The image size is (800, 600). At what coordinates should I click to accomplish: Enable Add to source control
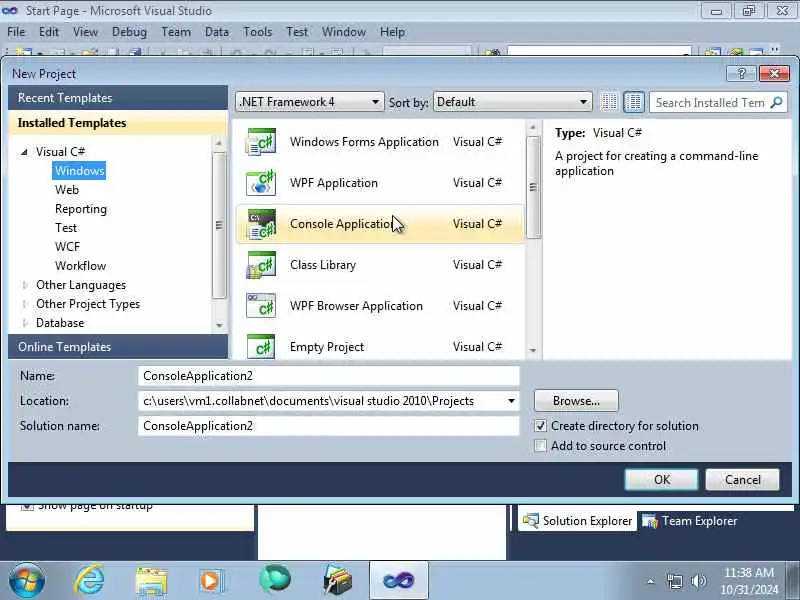pyautogui.click(x=540, y=445)
